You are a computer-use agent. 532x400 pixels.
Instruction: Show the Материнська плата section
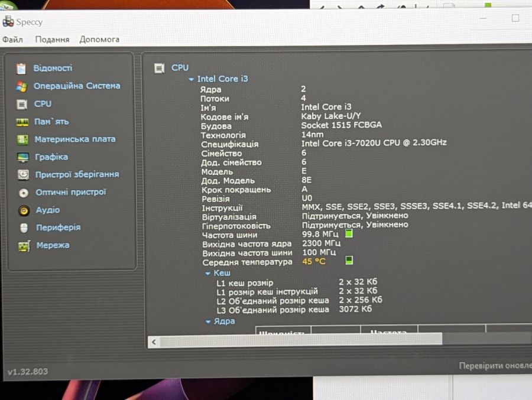click(75, 139)
